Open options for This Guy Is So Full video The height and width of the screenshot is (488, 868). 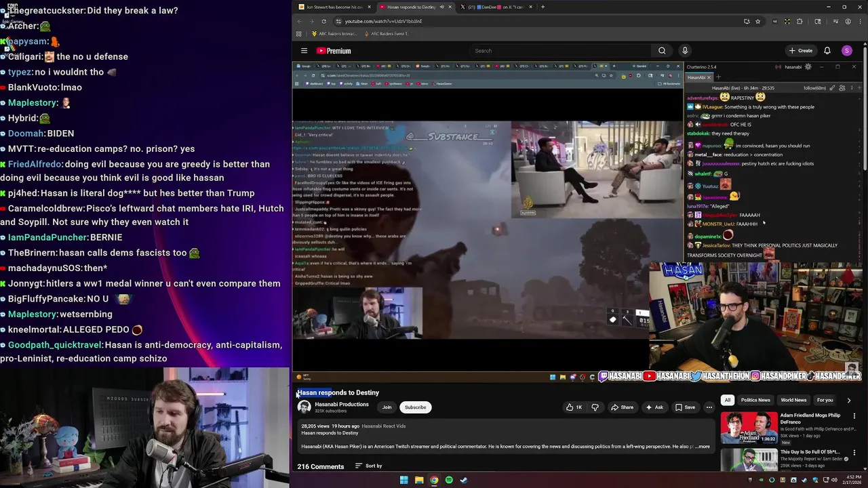[854, 452]
